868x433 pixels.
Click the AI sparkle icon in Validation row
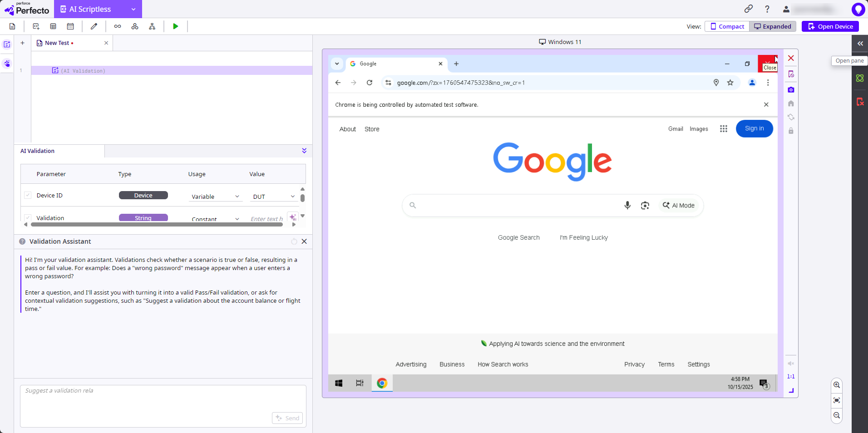pyautogui.click(x=293, y=217)
